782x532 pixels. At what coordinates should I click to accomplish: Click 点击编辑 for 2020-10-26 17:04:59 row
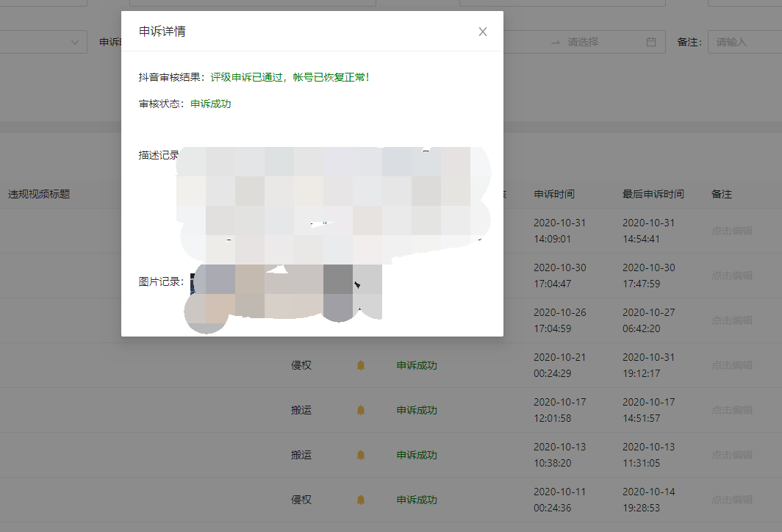click(x=731, y=320)
